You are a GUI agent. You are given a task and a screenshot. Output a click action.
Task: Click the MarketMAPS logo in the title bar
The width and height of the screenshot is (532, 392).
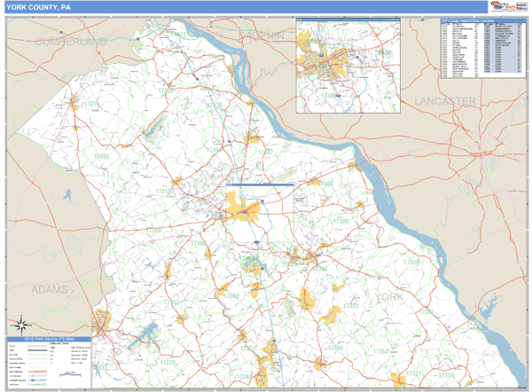coord(503,6)
